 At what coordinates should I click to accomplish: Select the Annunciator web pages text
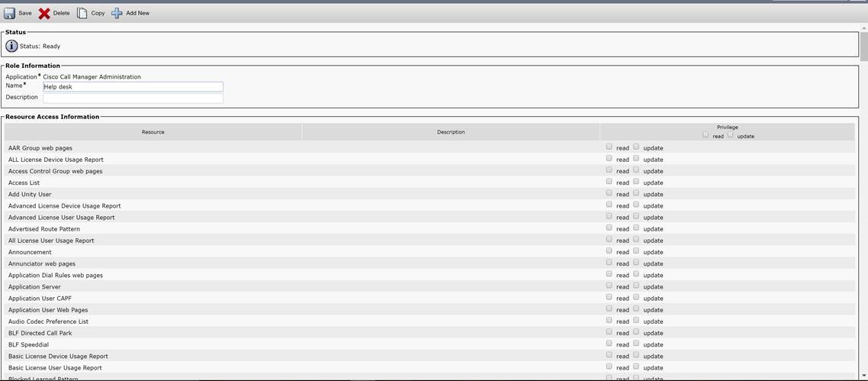42,264
